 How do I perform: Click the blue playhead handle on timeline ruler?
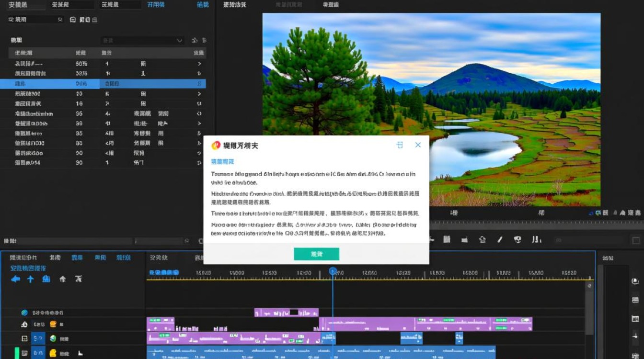333,271
